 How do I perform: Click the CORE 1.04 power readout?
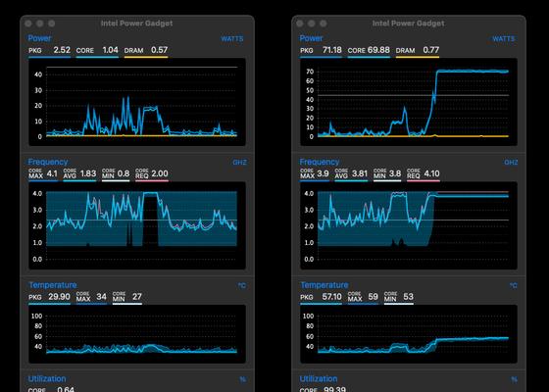[x=97, y=50]
